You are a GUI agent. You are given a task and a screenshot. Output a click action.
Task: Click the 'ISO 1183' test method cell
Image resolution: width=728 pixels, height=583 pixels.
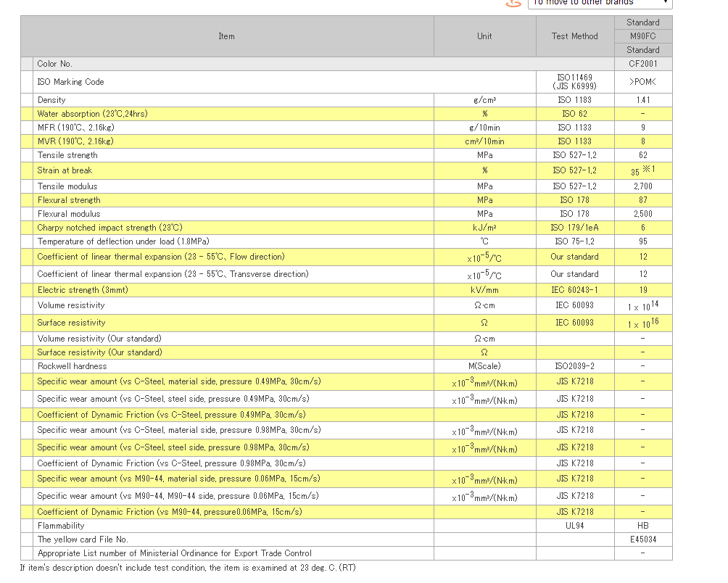coord(575,100)
